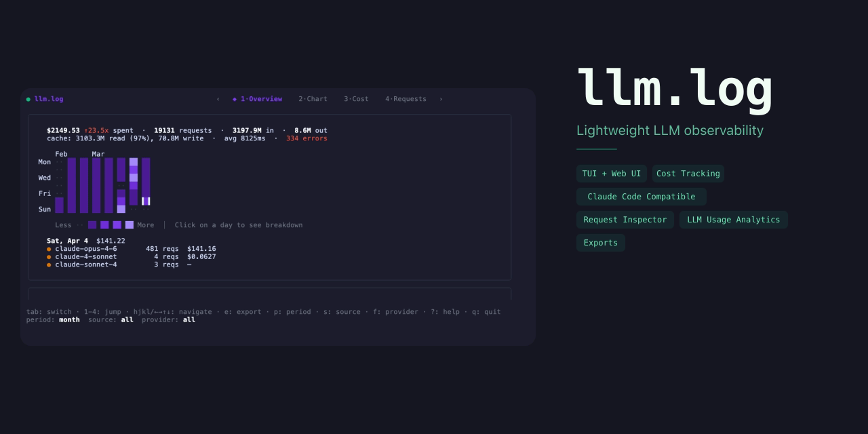Select the brightest swatch beside More
Image resolution: width=868 pixels, height=434 pixels.
pos(130,224)
